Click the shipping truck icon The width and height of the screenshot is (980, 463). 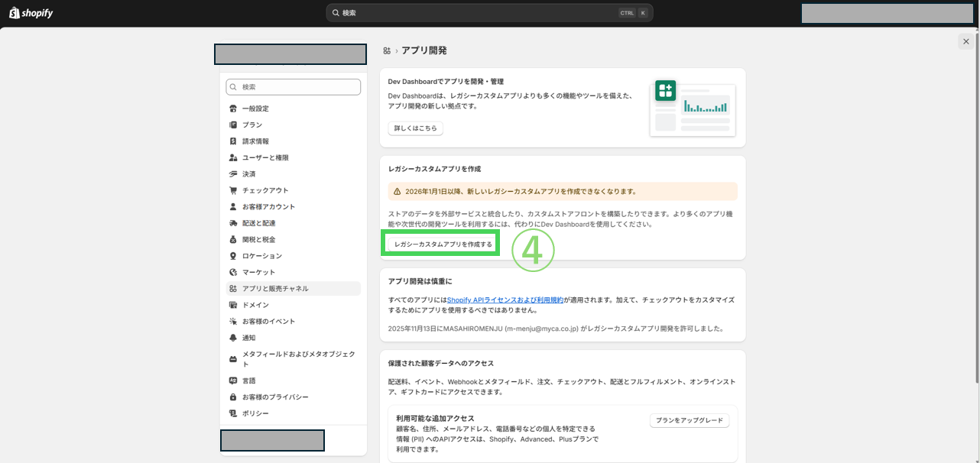(x=233, y=223)
